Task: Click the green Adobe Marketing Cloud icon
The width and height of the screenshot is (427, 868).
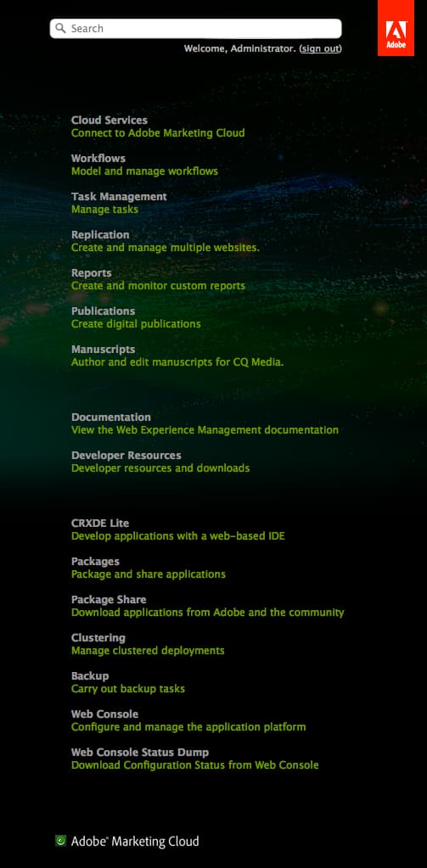Action: click(x=61, y=841)
